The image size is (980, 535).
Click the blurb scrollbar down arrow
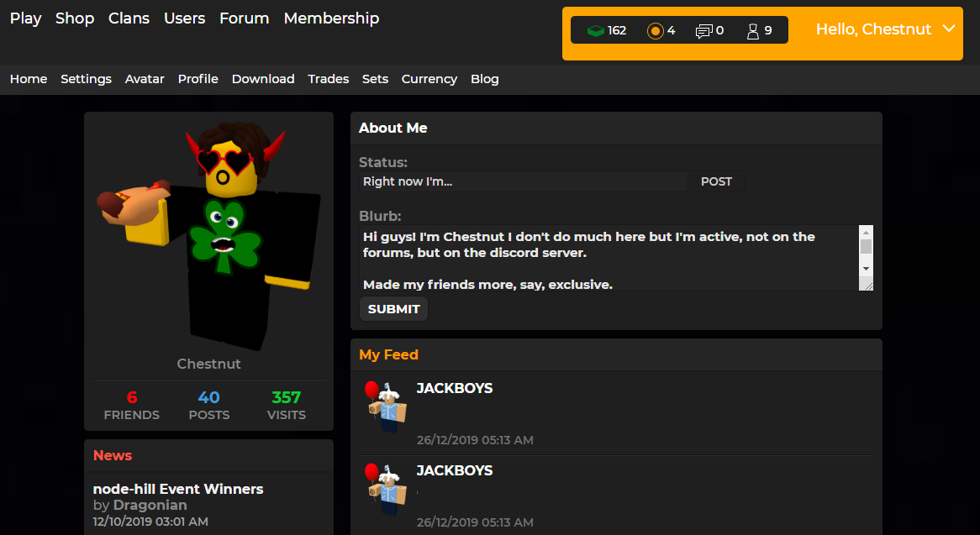coord(866,269)
